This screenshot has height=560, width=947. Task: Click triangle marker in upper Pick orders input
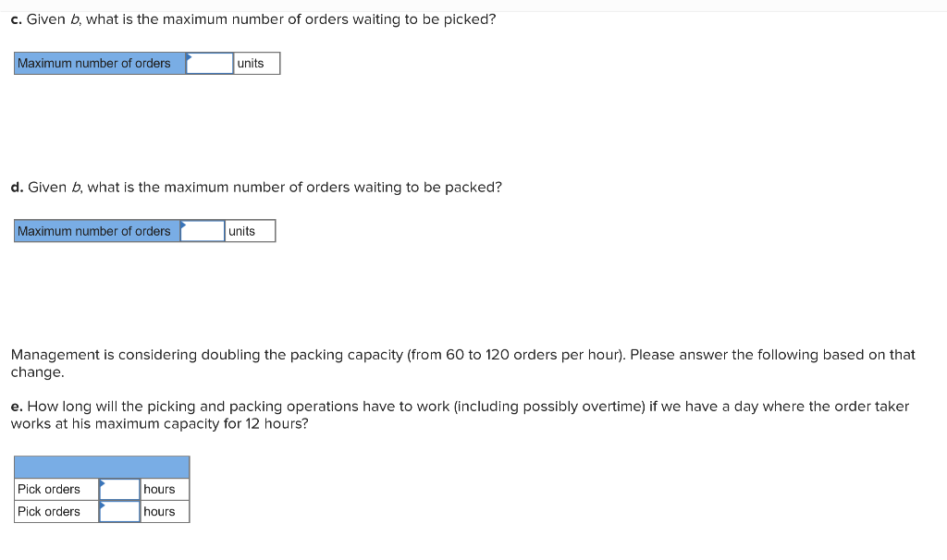click(x=102, y=482)
